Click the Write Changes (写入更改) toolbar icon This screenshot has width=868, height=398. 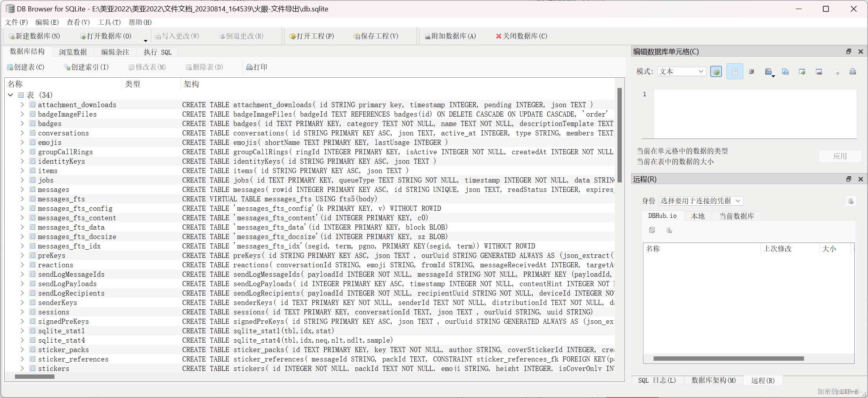(x=158, y=37)
